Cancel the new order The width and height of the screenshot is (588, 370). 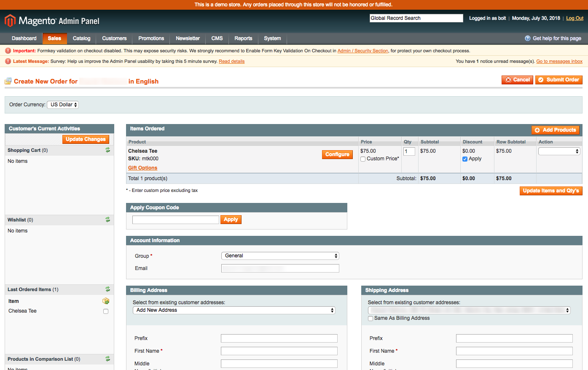click(x=517, y=80)
